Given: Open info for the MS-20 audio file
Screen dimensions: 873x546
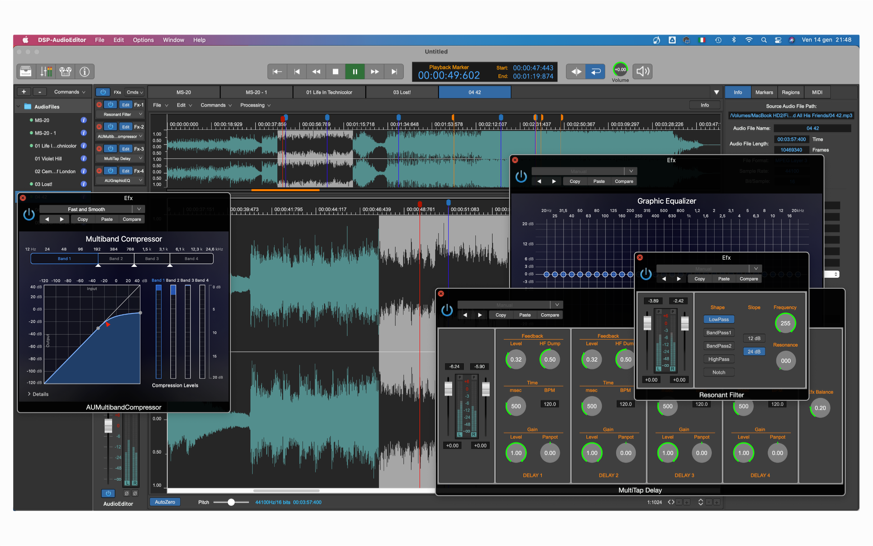Looking at the screenshot, I should coord(84,120).
